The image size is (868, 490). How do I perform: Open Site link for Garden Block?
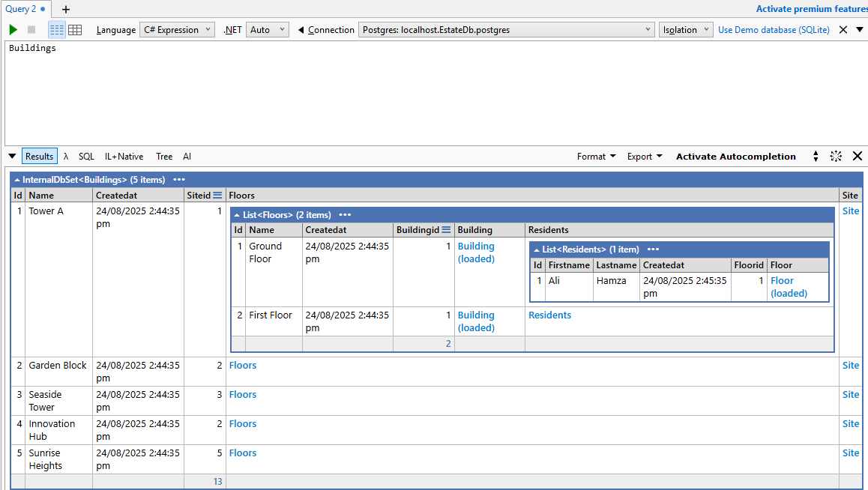[850, 365]
